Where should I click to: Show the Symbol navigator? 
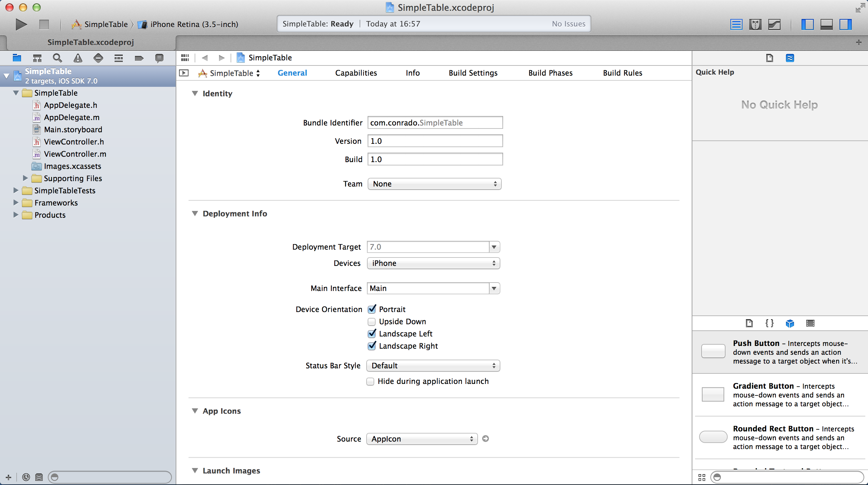click(37, 58)
